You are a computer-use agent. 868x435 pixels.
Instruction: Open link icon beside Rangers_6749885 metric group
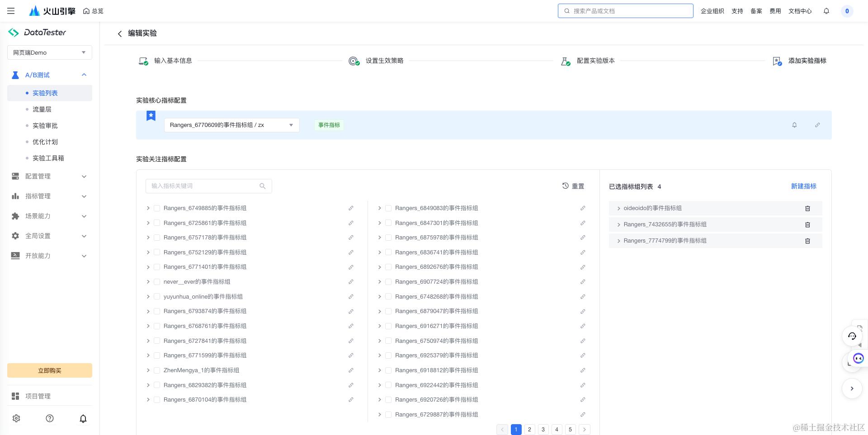[351, 208]
